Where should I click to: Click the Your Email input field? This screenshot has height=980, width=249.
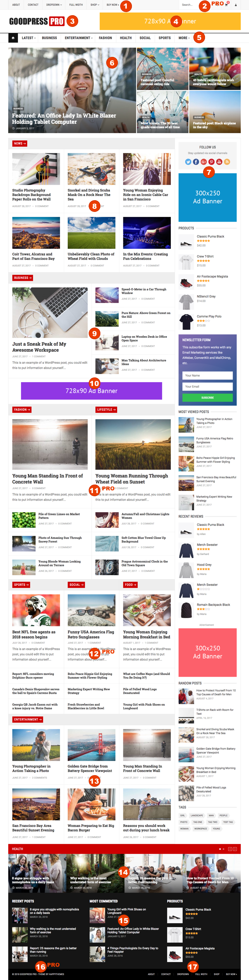pyautogui.click(x=207, y=386)
